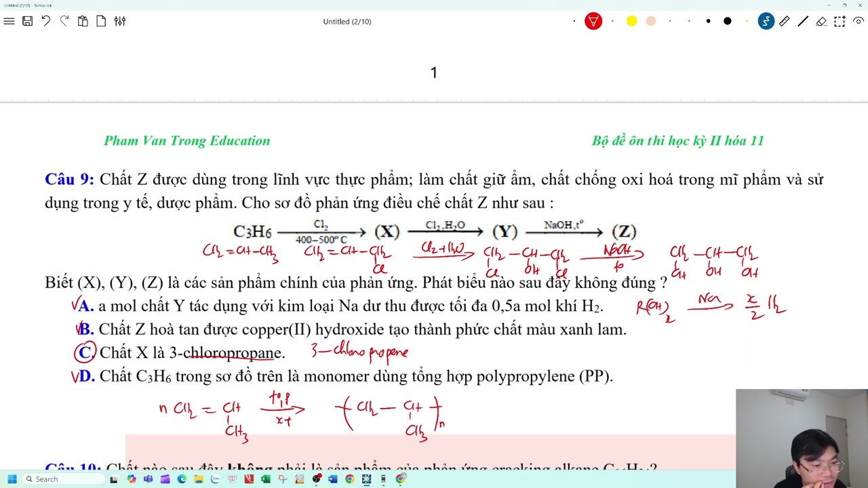This screenshot has width=868, height=488.
Task: Click answer C '3-chloropropane'
Action: coord(182,353)
